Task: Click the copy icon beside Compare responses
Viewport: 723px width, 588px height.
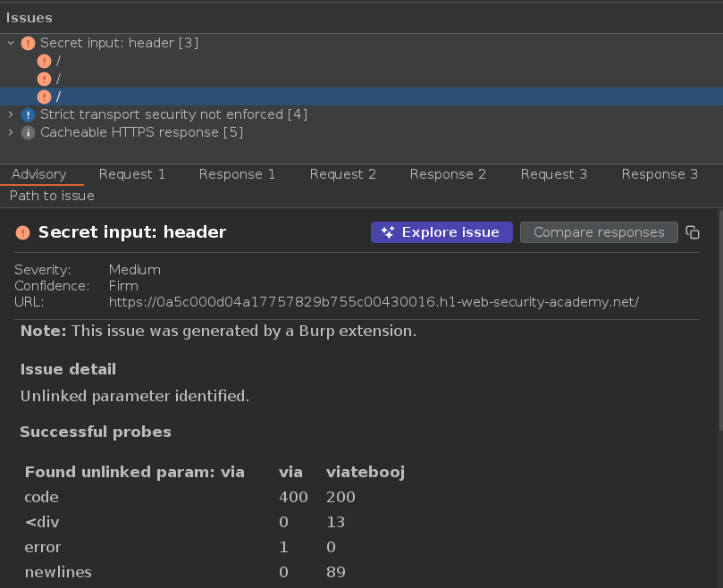Action: (x=693, y=232)
